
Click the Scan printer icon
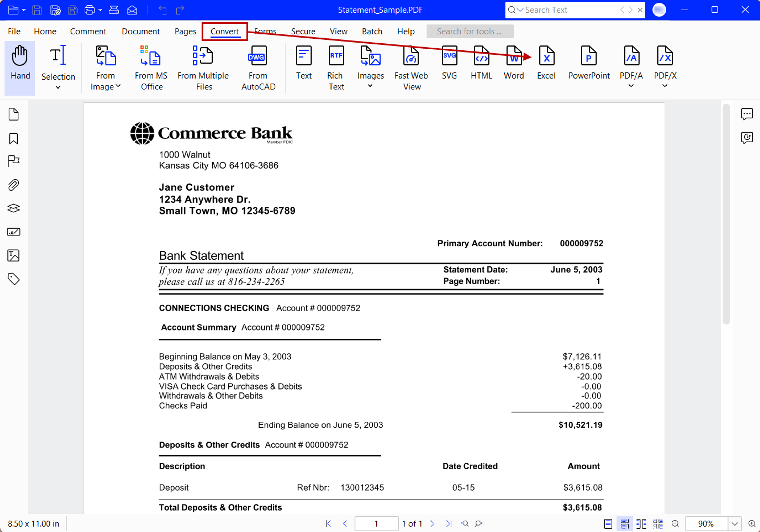[x=114, y=10]
